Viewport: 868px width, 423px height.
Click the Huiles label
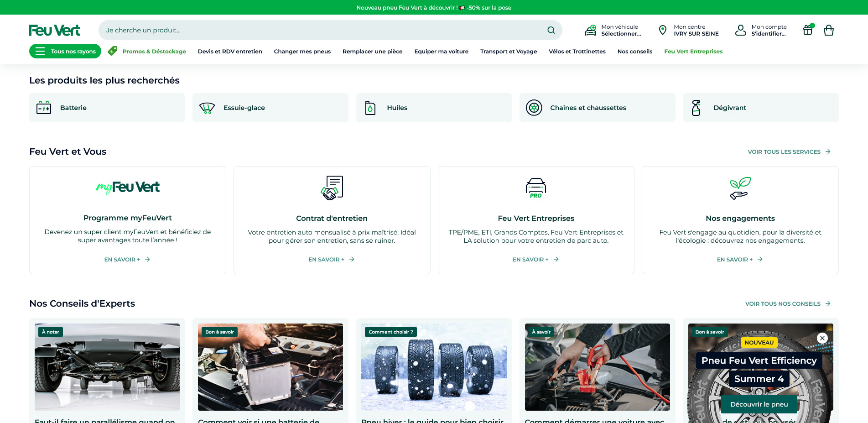397,108
